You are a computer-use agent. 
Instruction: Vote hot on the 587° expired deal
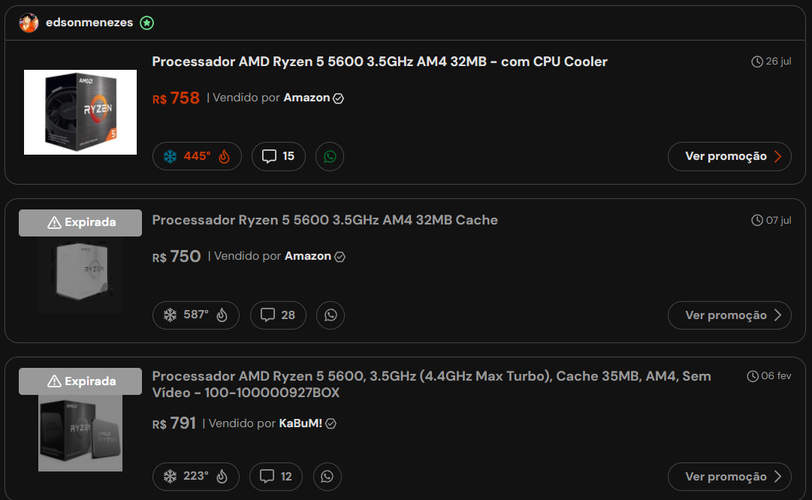(x=222, y=315)
